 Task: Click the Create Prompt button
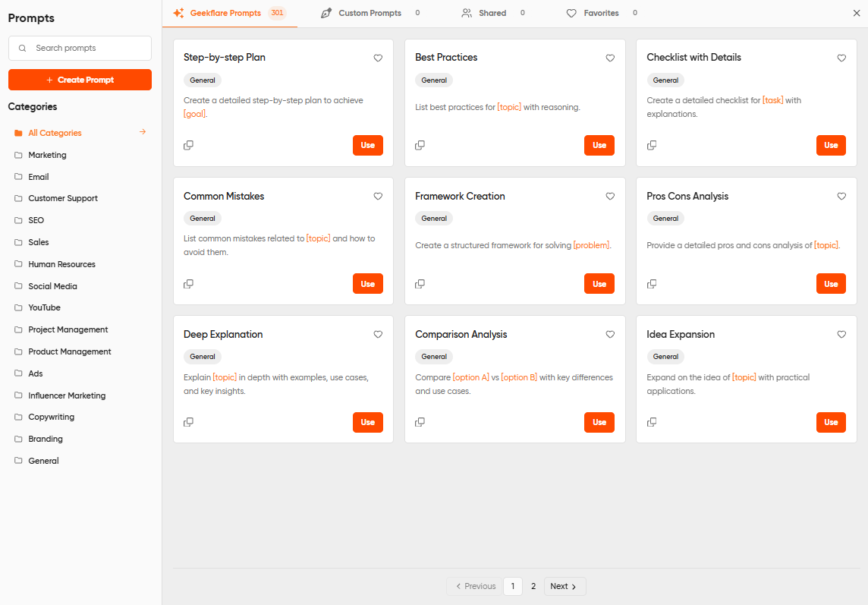80,80
